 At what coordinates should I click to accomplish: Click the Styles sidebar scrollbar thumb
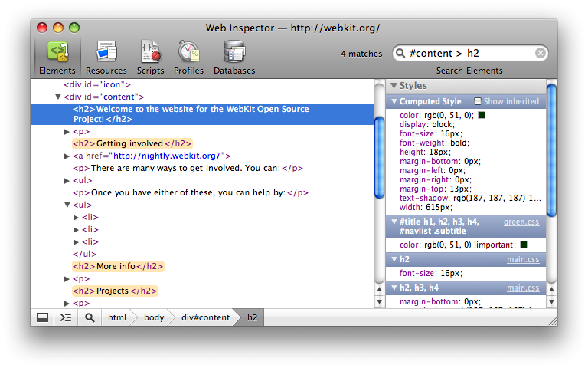[551, 150]
